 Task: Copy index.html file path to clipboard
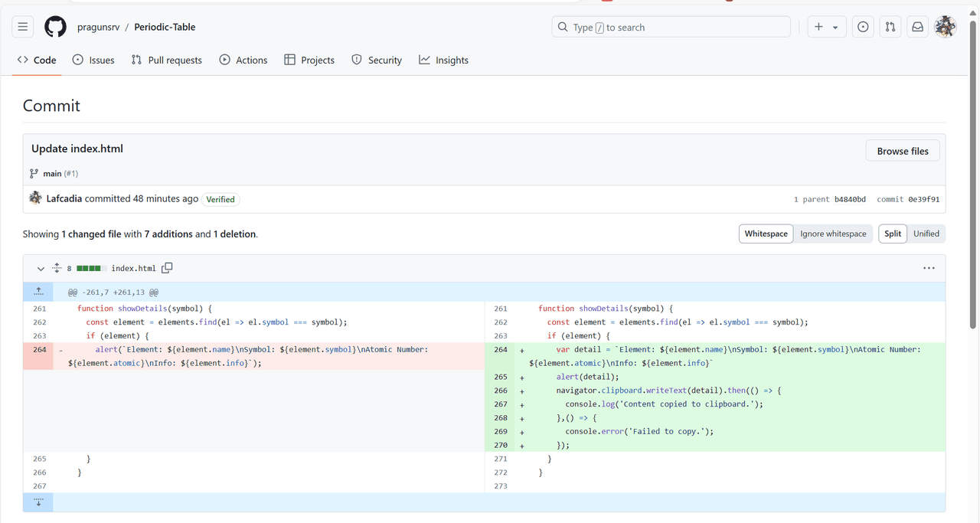[167, 268]
